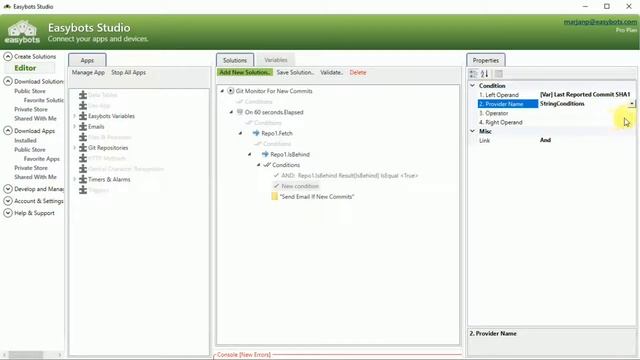Click the Easybots Studio title bar icon

[x=7, y=7]
